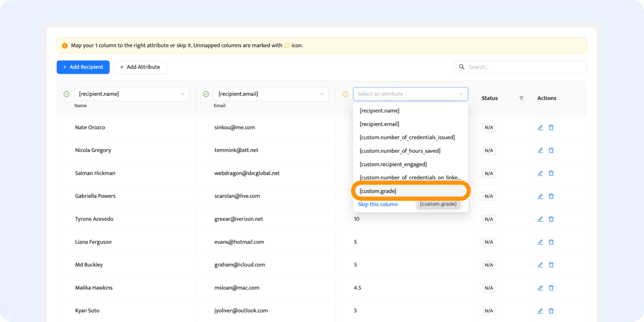Edit the Tyrone Acevedo recipient row
Image resolution: width=644 pixels, height=322 pixels.
click(540, 219)
